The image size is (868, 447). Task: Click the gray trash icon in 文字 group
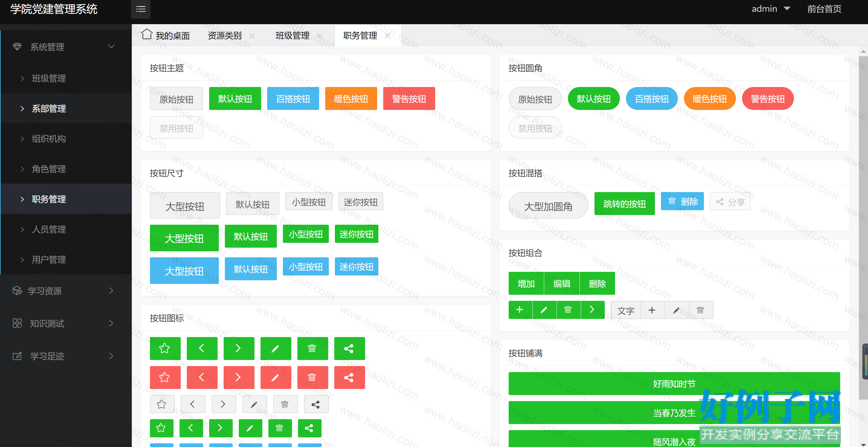point(701,310)
